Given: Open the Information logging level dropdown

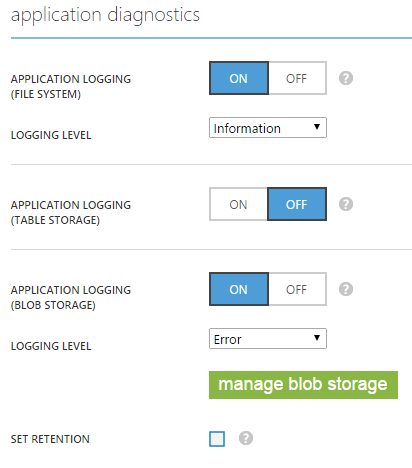Looking at the screenshot, I should (x=268, y=128).
